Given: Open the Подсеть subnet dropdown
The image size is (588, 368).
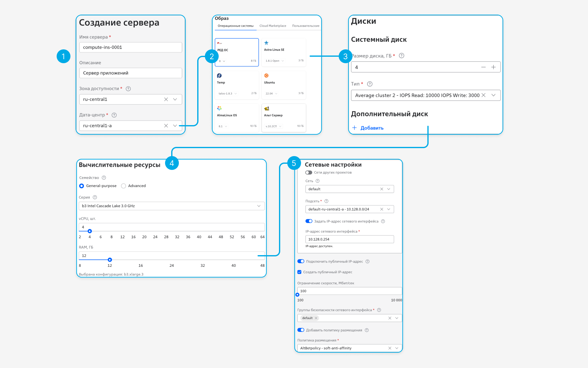Looking at the screenshot, I should tap(389, 209).
